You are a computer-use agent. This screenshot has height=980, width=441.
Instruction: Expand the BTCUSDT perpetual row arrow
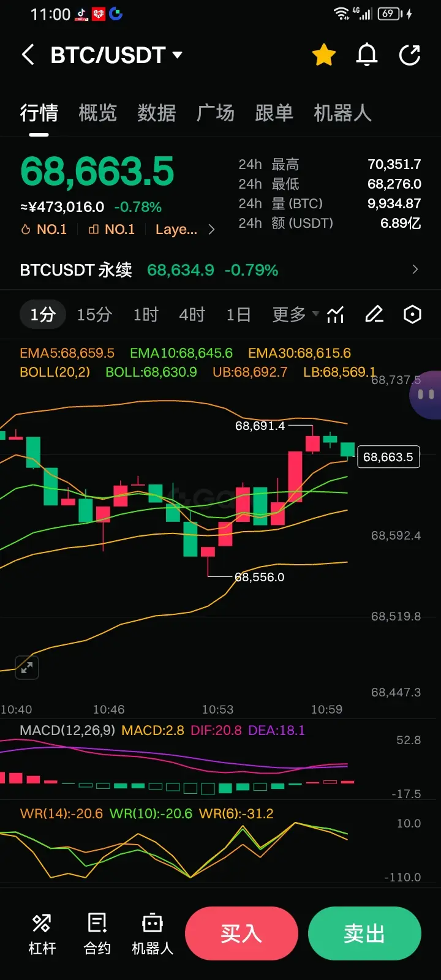click(415, 269)
